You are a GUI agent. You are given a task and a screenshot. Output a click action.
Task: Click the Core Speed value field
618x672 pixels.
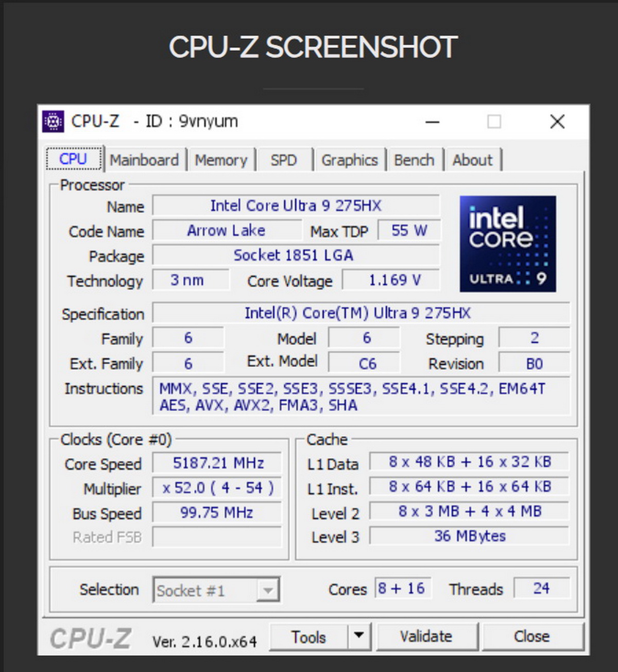[x=218, y=463]
